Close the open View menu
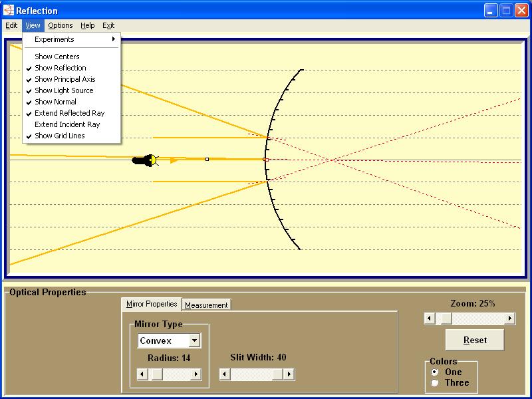Viewport: 532px width, 399px height. (x=33, y=25)
